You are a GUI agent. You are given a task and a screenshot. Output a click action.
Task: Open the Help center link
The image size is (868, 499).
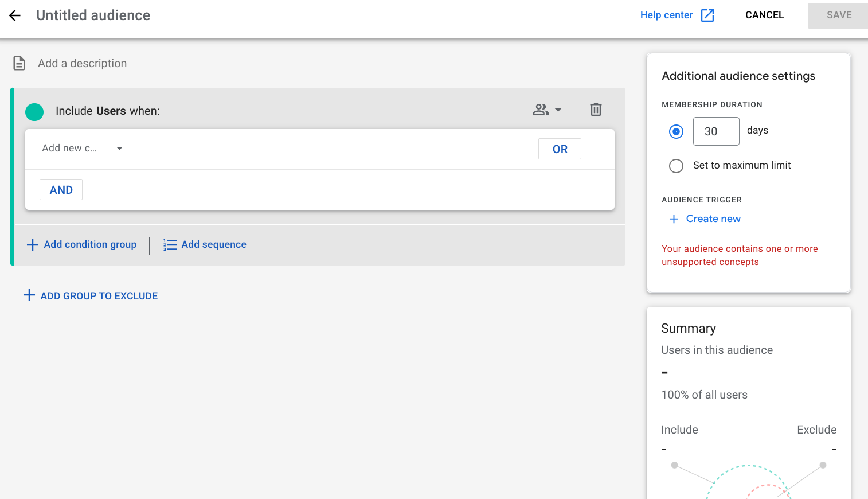[x=667, y=15]
